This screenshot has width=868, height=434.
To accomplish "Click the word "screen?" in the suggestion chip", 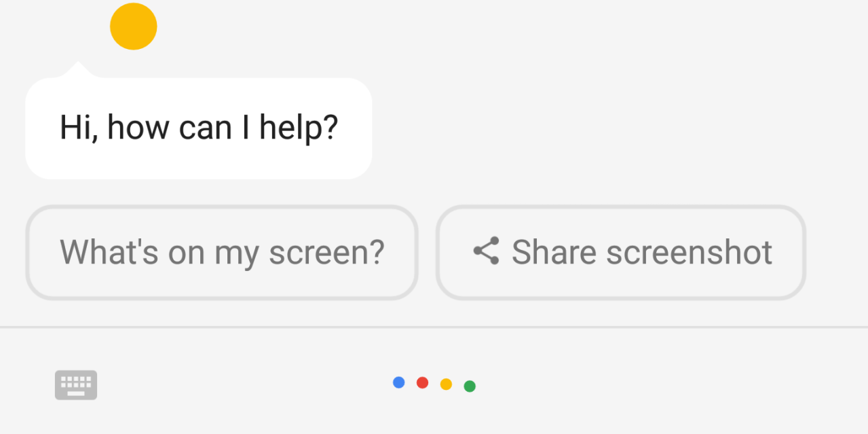I will 326,252.
